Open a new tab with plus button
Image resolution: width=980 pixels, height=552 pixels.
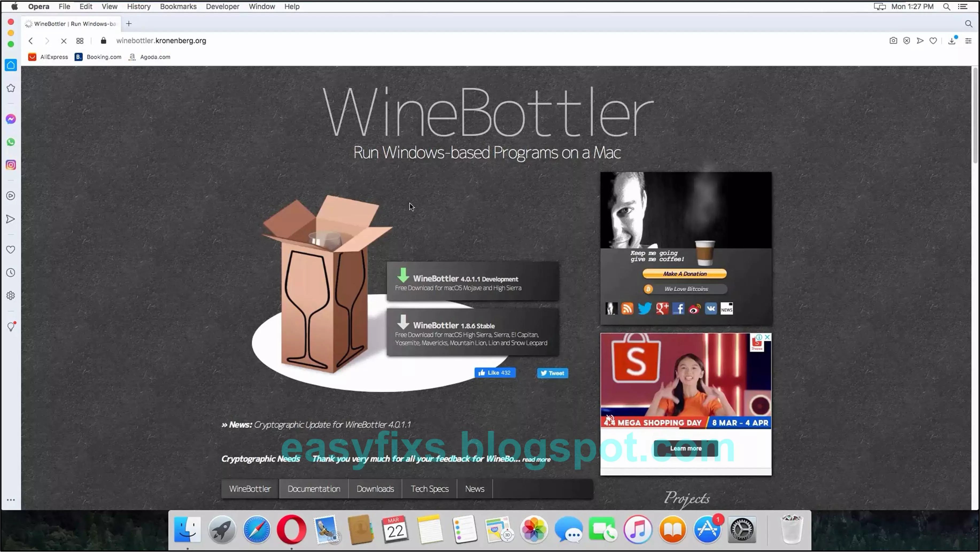pyautogui.click(x=129, y=24)
